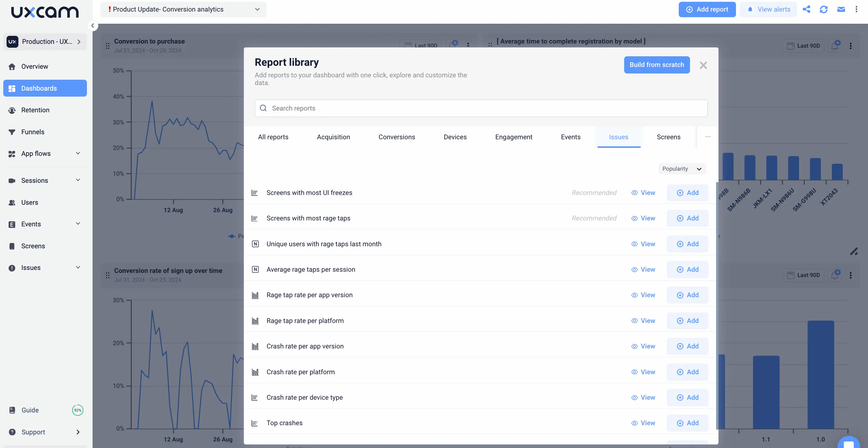Toggle view for Average rage taps per session

[x=643, y=270]
